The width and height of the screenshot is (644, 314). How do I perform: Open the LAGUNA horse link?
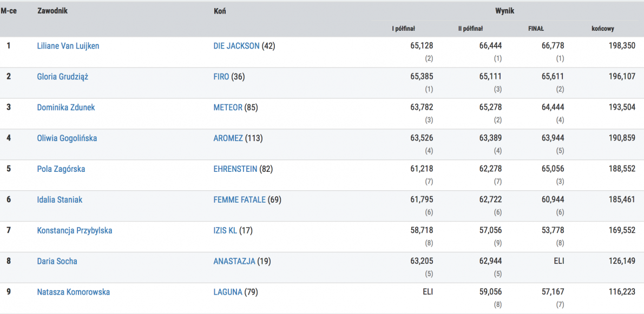(x=228, y=292)
